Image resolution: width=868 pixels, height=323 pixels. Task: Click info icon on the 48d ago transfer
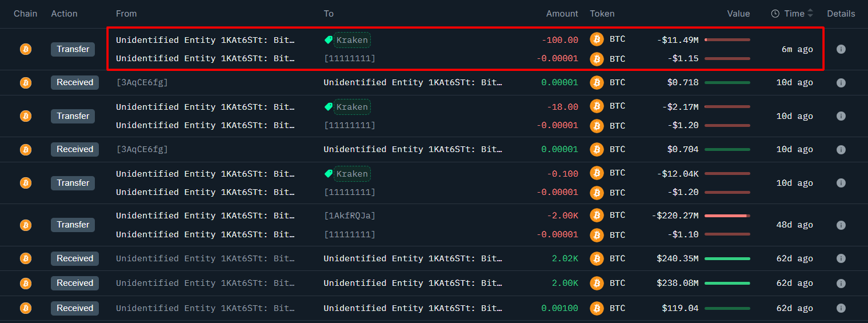[x=841, y=225]
